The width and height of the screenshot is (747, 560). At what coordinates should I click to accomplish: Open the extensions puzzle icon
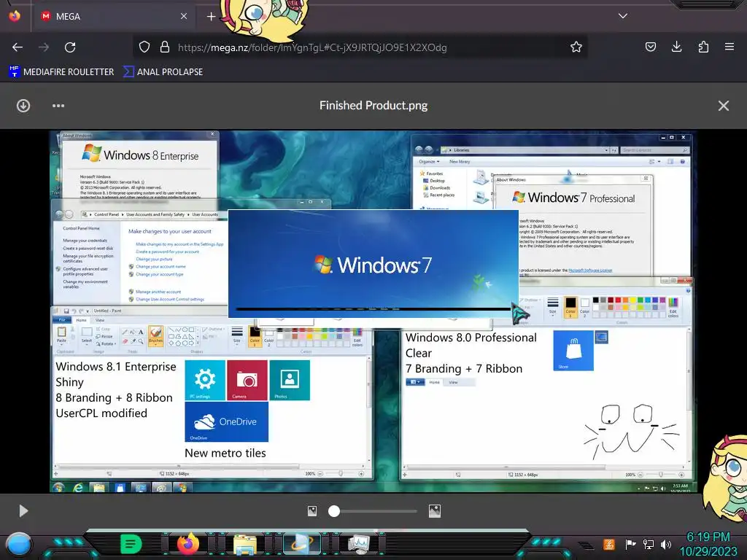pyautogui.click(x=703, y=47)
